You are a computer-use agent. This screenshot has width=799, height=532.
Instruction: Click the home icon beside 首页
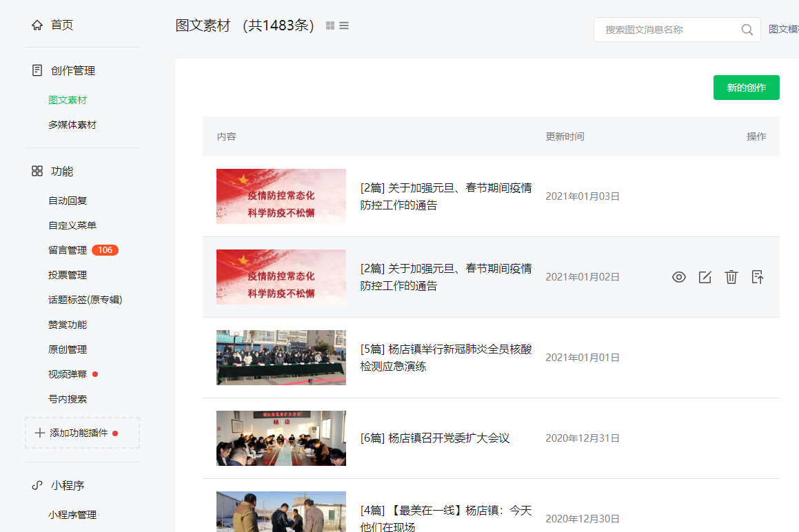point(37,25)
